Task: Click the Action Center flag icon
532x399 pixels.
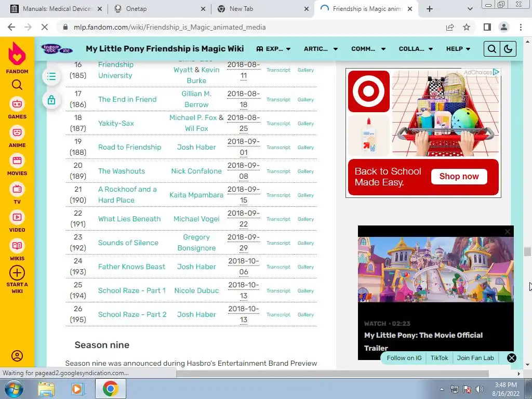Action: coord(467,389)
